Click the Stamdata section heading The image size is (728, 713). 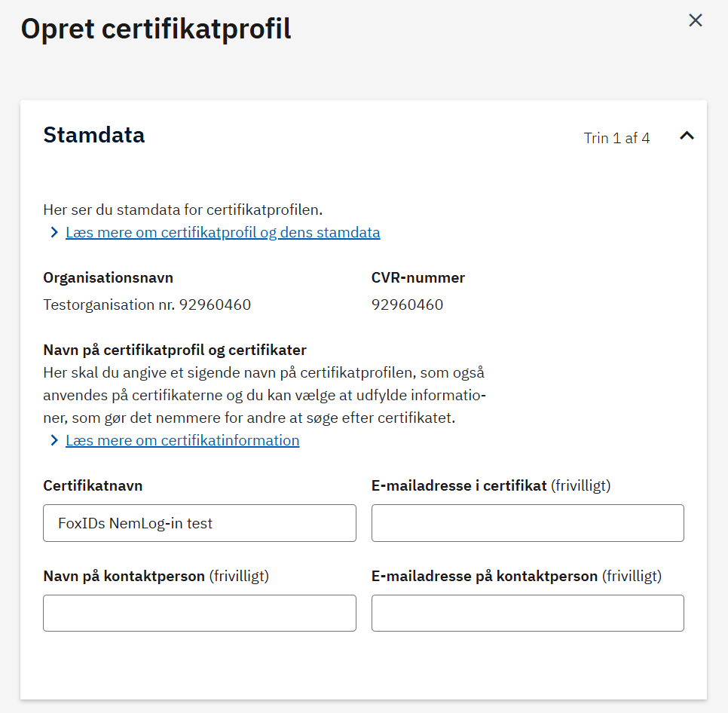93,134
